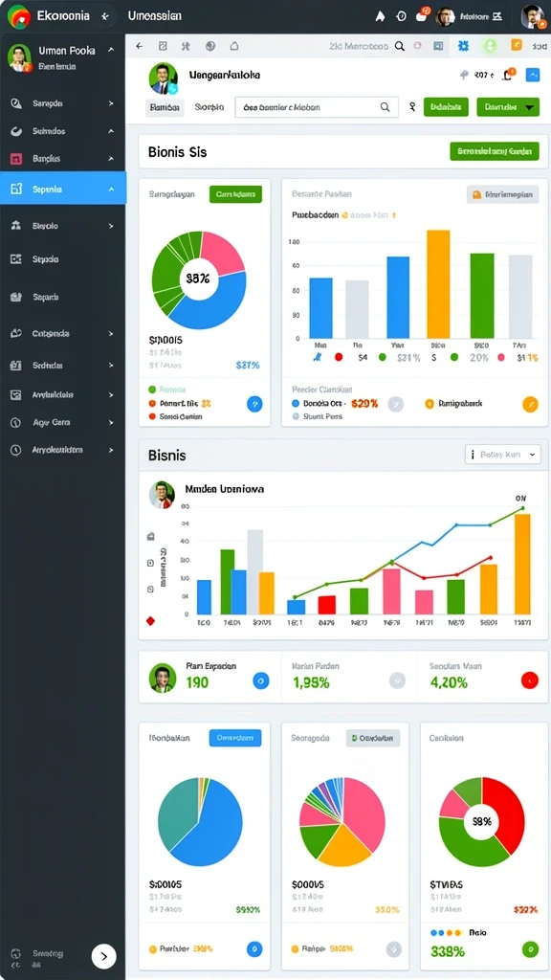Select the first tab left of the search field
The width and height of the screenshot is (551, 980).
[x=165, y=107]
